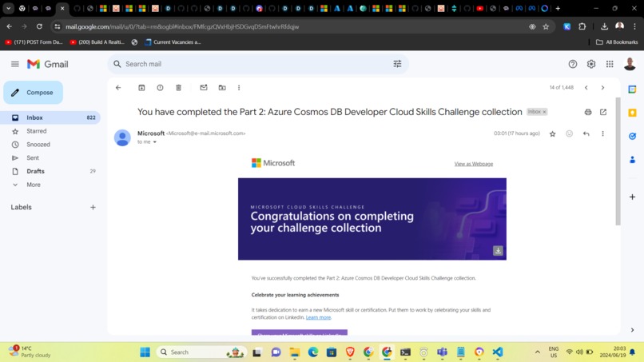The width and height of the screenshot is (644, 362).
Task: Go to the older email
Action: click(602, 88)
